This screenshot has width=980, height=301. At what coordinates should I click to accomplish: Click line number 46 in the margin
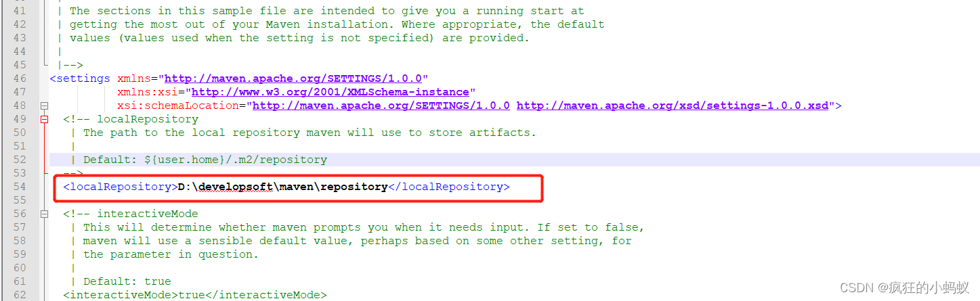[19, 78]
